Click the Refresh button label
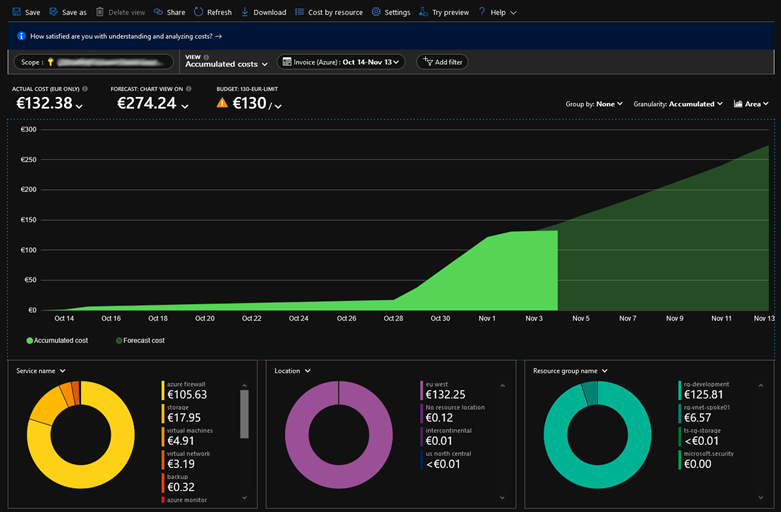The width and height of the screenshot is (781, 512). click(219, 12)
